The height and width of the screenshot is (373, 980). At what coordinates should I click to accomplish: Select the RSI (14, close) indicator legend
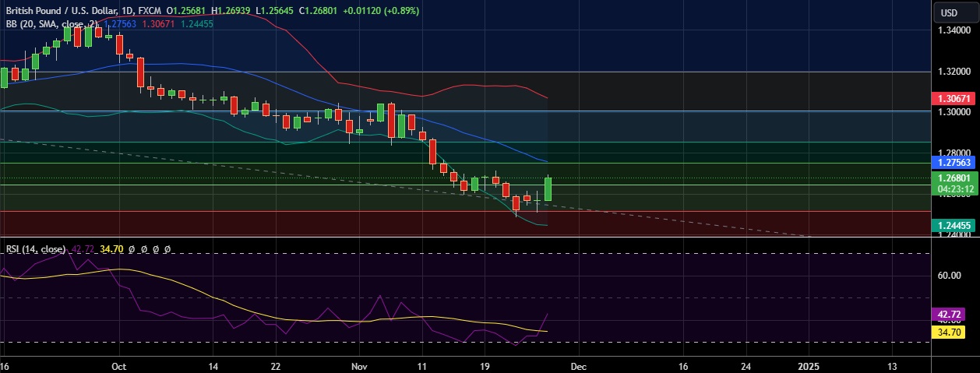(x=36, y=249)
